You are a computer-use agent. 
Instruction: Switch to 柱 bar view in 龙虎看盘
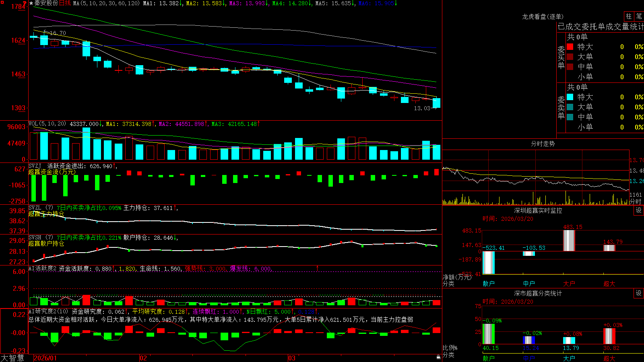[629, 16]
